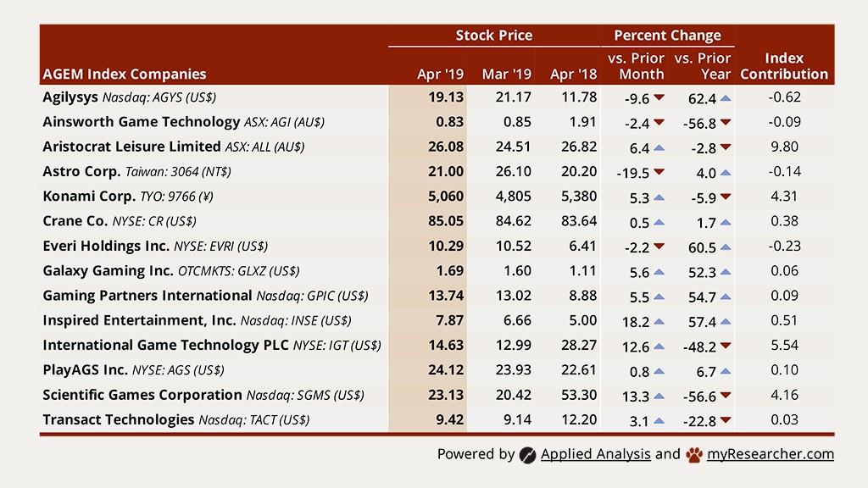This screenshot has height=488, width=868.
Task: Click Everi Holdings prior month down arrow
Action: pyautogui.click(x=659, y=247)
